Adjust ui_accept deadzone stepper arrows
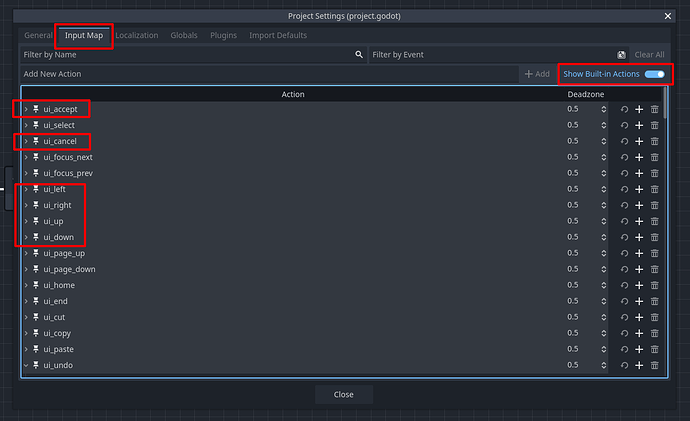 tap(603, 109)
